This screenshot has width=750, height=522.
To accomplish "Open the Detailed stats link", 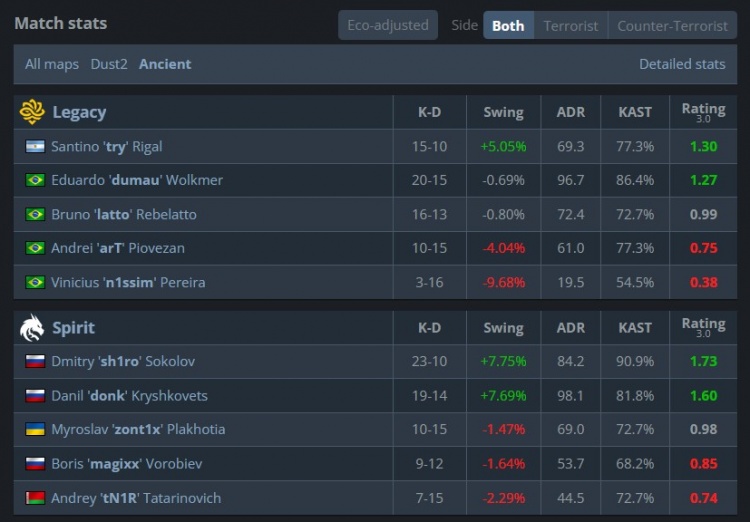I will [682, 64].
